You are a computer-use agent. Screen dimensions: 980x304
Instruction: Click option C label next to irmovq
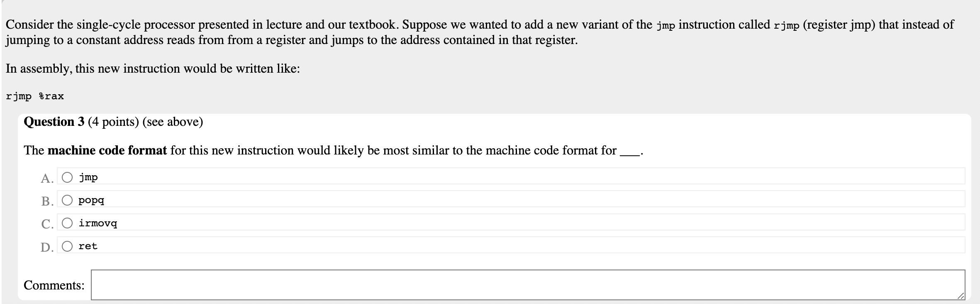coord(47,224)
